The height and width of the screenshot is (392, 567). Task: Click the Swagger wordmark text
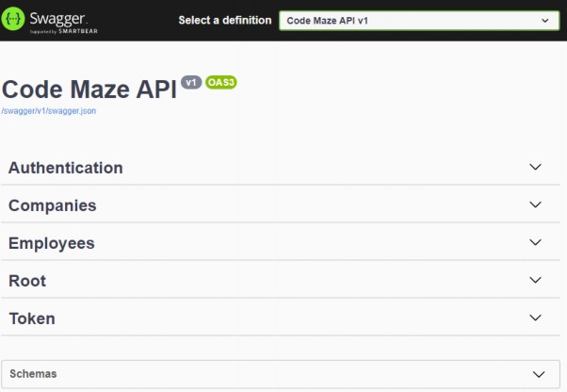[x=57, y=19]
